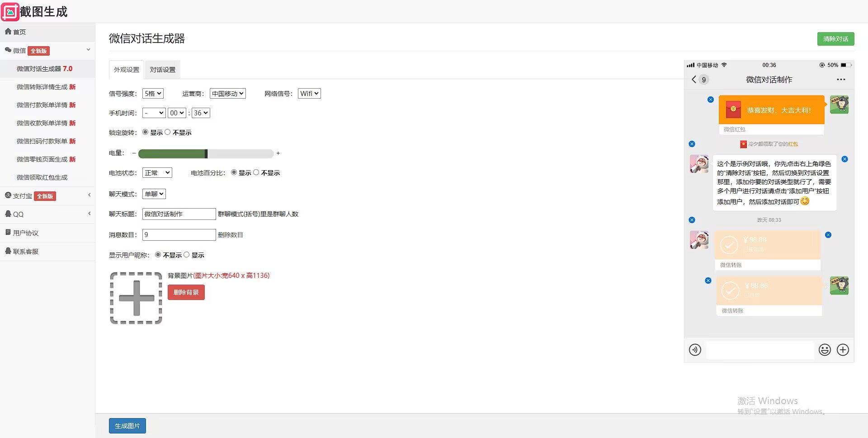Open the 聊天模式 dropdown showing 单聊

coord(154,194)
